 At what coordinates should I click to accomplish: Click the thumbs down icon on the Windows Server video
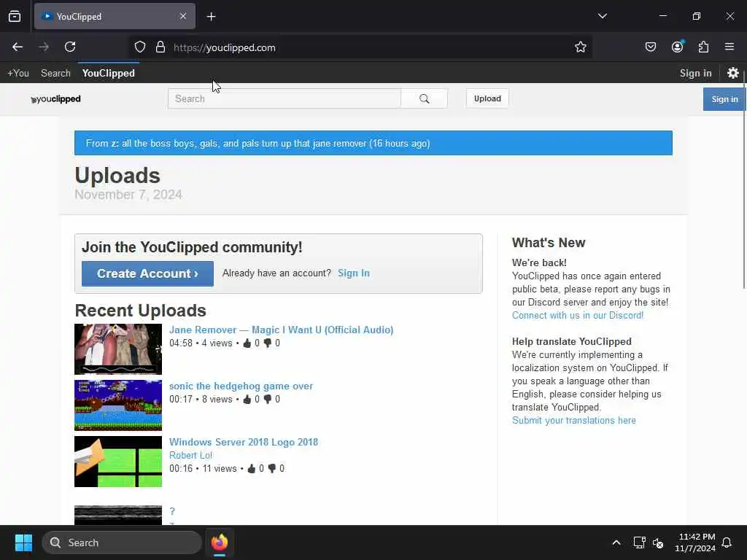point(272,469)
